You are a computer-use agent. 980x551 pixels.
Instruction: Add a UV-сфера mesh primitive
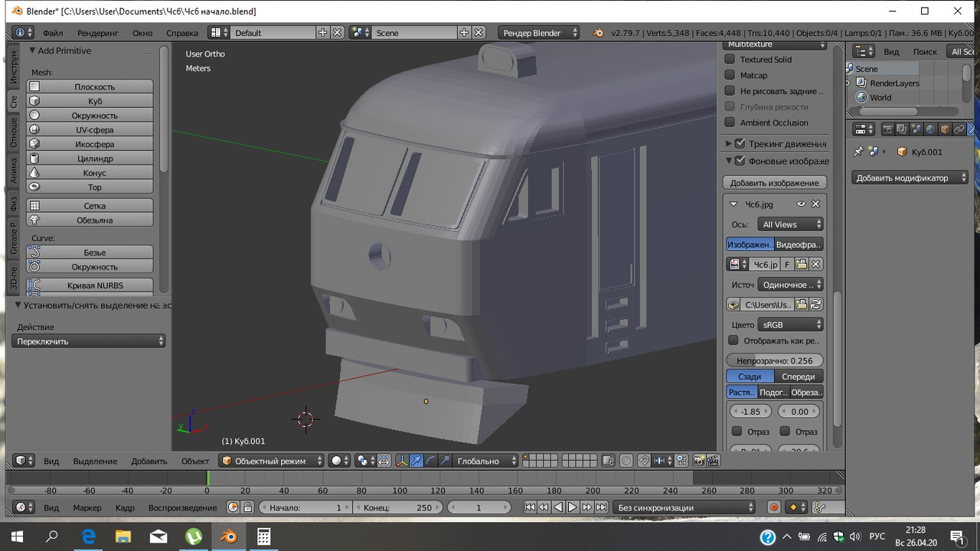point(94,129)
